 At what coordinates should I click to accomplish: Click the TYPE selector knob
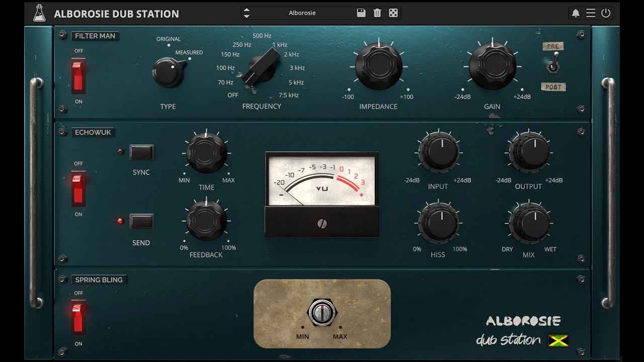click(x=168, y=72)
